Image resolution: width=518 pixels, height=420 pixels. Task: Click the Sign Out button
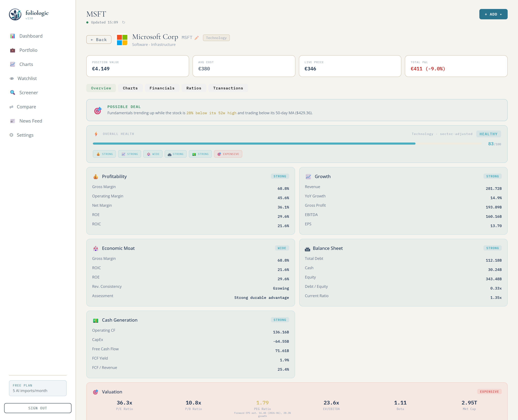coord(38,408)
